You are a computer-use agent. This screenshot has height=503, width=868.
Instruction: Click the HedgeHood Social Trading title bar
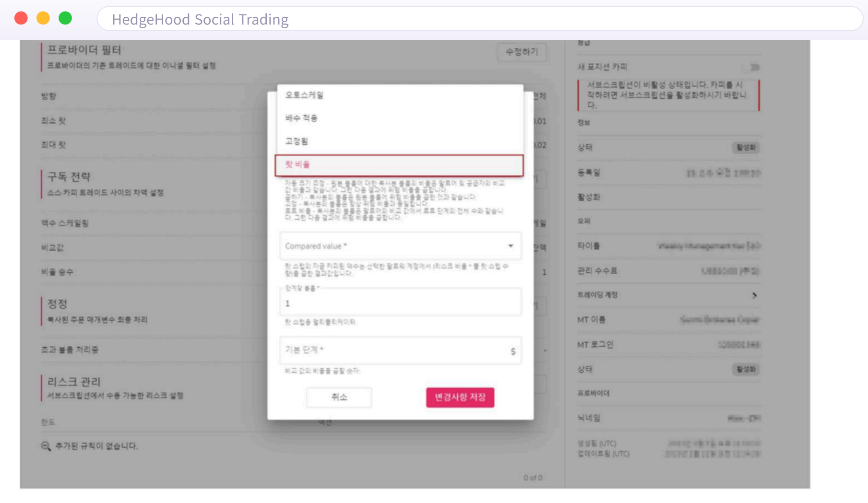point(480,19)
